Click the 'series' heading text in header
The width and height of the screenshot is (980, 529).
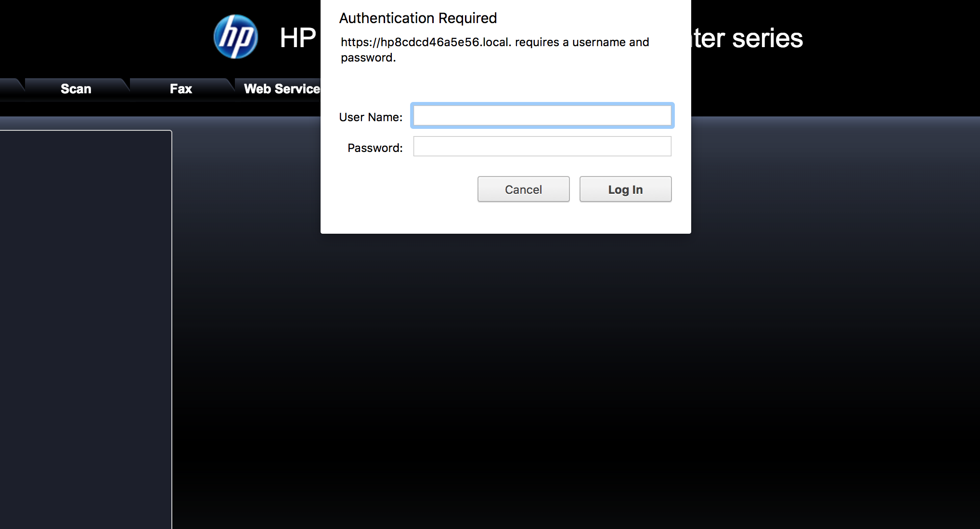767,38
